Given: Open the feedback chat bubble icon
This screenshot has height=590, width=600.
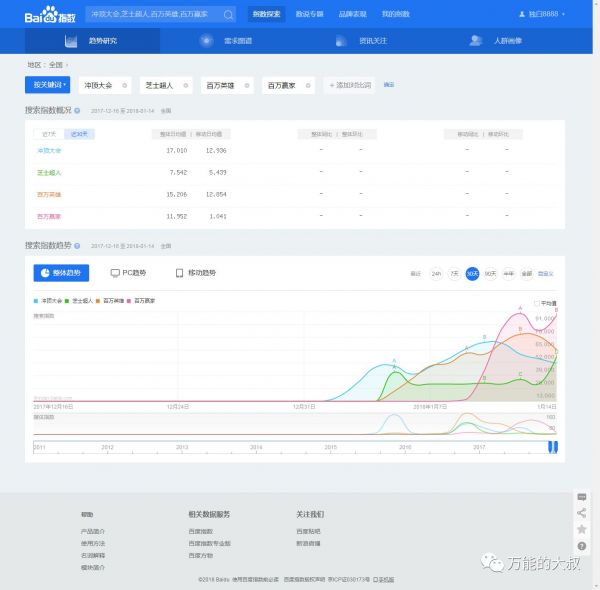Looking at the screenshot, I should [x=581, y=497].
